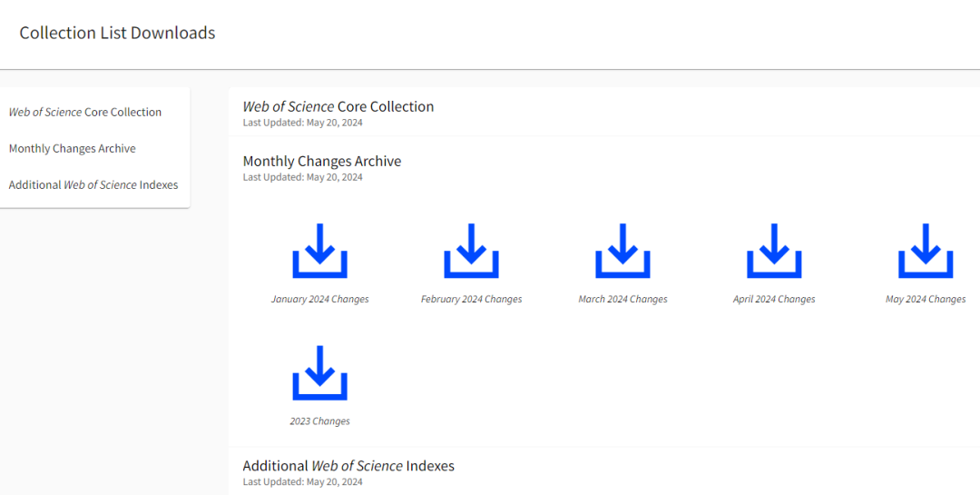
Task: Click the March 2024 Changes download icon
Action: tap(622, 251)
